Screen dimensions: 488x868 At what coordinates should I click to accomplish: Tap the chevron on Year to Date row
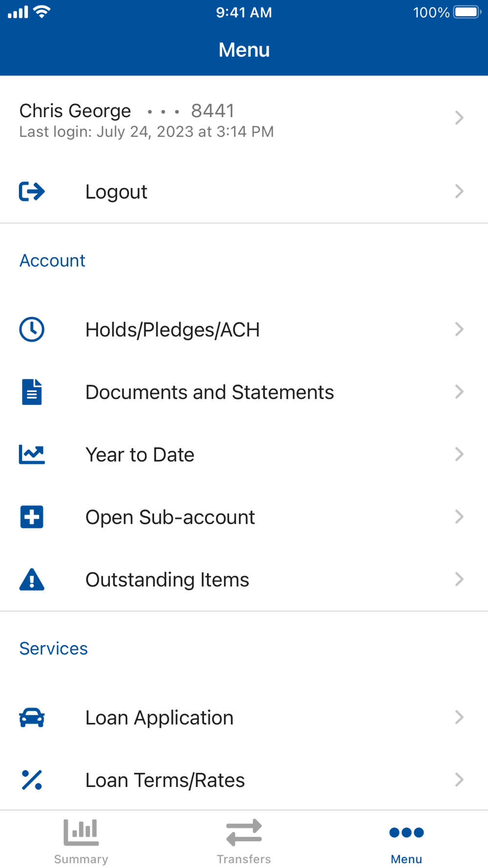pyautogui.click(x=459, y=455)
